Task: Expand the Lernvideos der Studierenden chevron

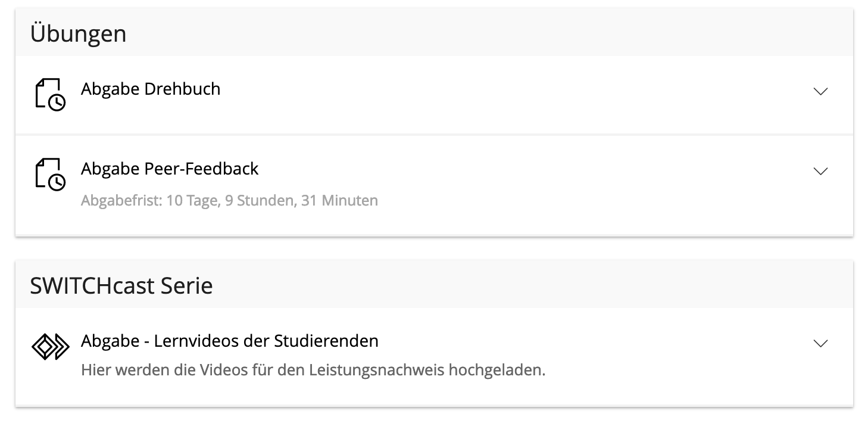Action: pos(820,343)
